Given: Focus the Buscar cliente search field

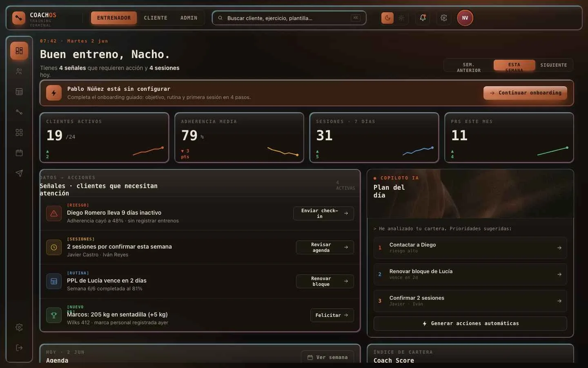Looking at the screenshot, I should click(289, 18).
